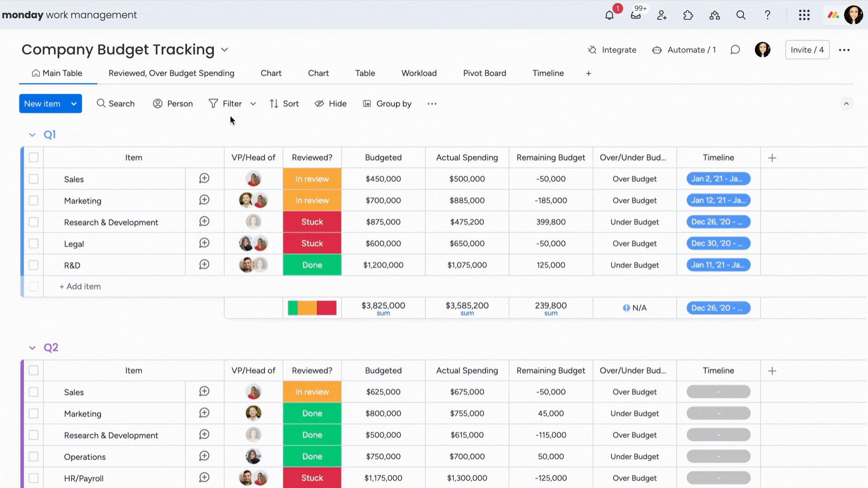Viewport: 868px width, 488px height.
Task: Open the board title dropdown
Action: [x=225, y=50]
